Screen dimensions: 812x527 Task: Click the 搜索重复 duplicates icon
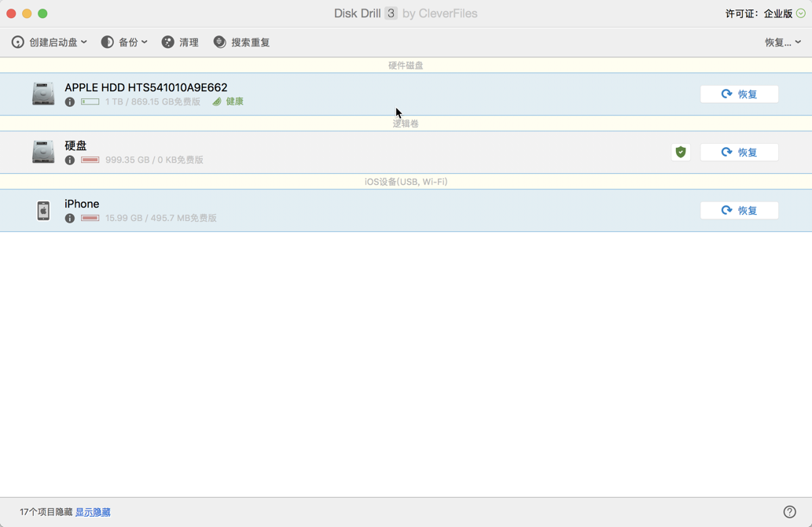pos(219,42)
